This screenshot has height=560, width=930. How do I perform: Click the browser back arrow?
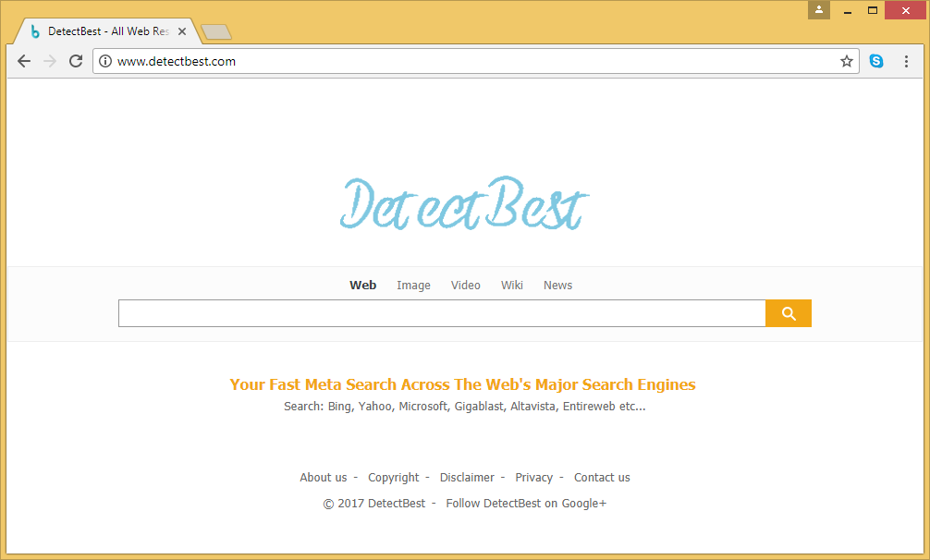coord(24,61)
